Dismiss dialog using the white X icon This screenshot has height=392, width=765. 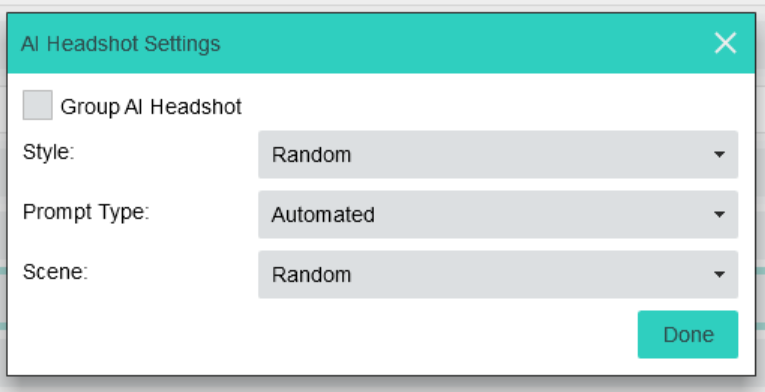tap(725, 43)
